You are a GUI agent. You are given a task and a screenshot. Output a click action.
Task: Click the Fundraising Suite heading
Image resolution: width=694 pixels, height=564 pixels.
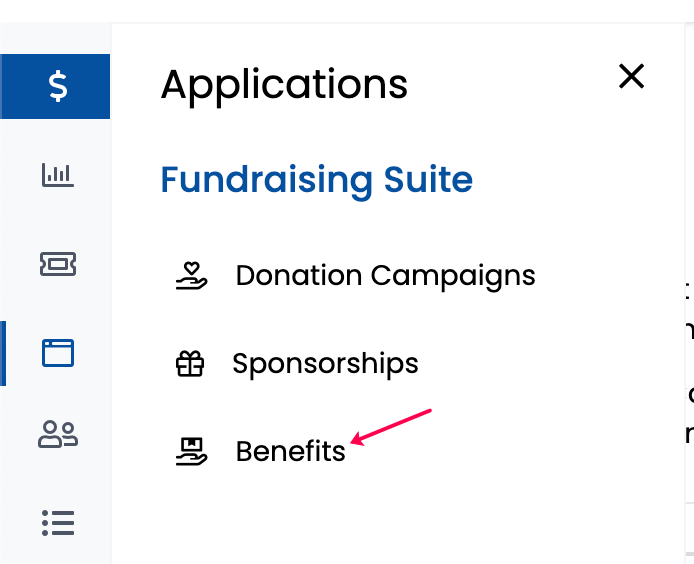316,180
